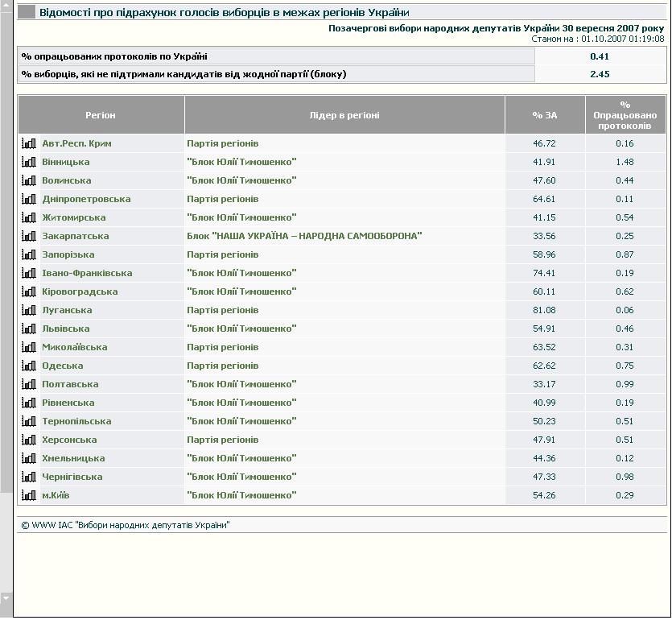Click the chart icon for Дніпропетровська row
672x620 pixels.
pyautogui.click(x=29, y=199)
